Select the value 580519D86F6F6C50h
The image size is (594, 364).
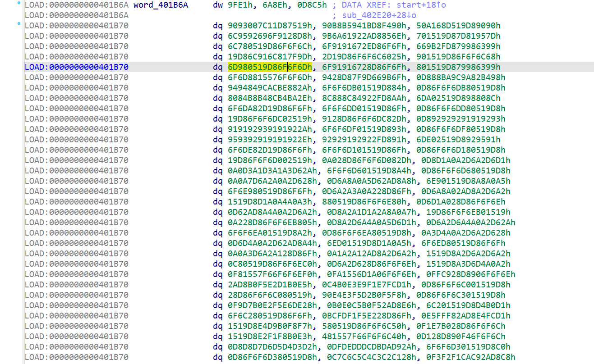[364, 326]
